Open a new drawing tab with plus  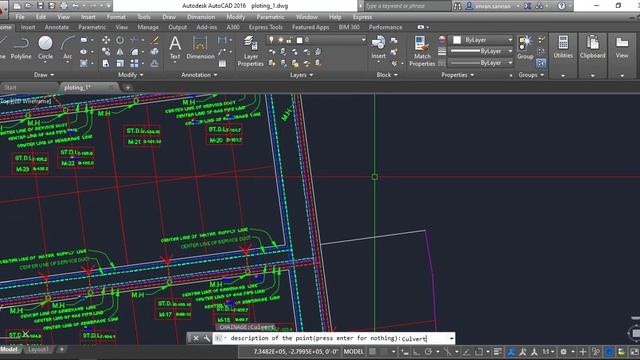click(127, 87)
